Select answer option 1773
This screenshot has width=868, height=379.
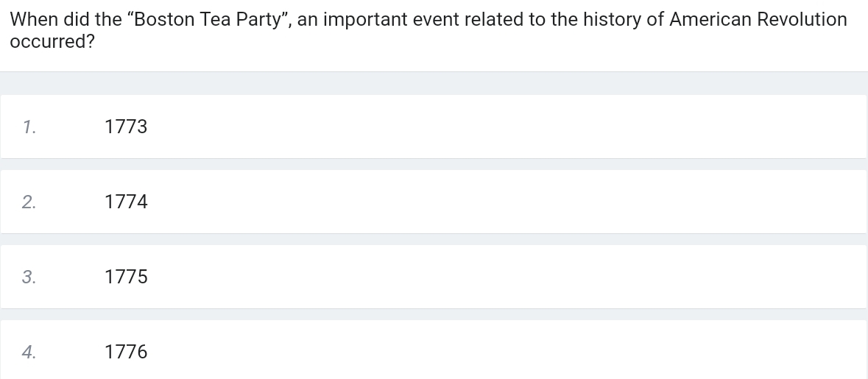tap(126, 127)
